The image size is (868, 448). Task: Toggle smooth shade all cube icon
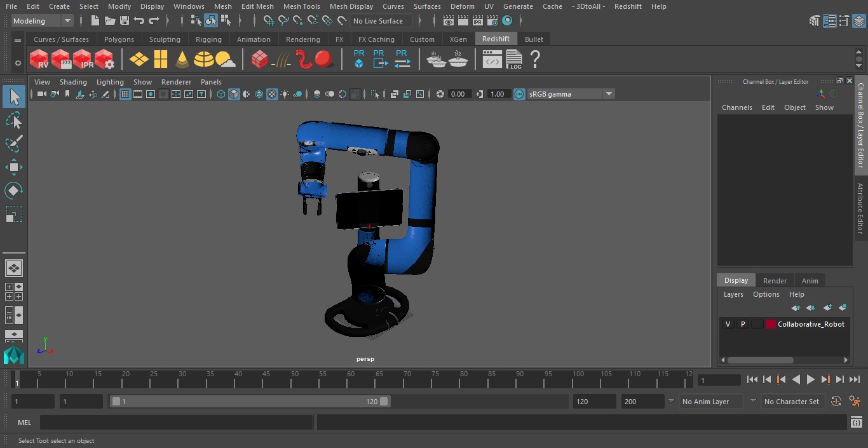234,94
